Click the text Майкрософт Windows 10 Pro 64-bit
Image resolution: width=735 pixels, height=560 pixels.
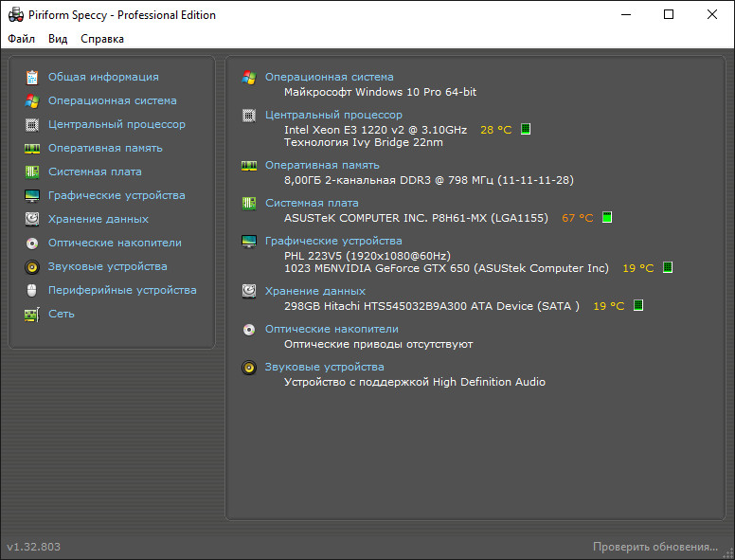pos(380,92)
